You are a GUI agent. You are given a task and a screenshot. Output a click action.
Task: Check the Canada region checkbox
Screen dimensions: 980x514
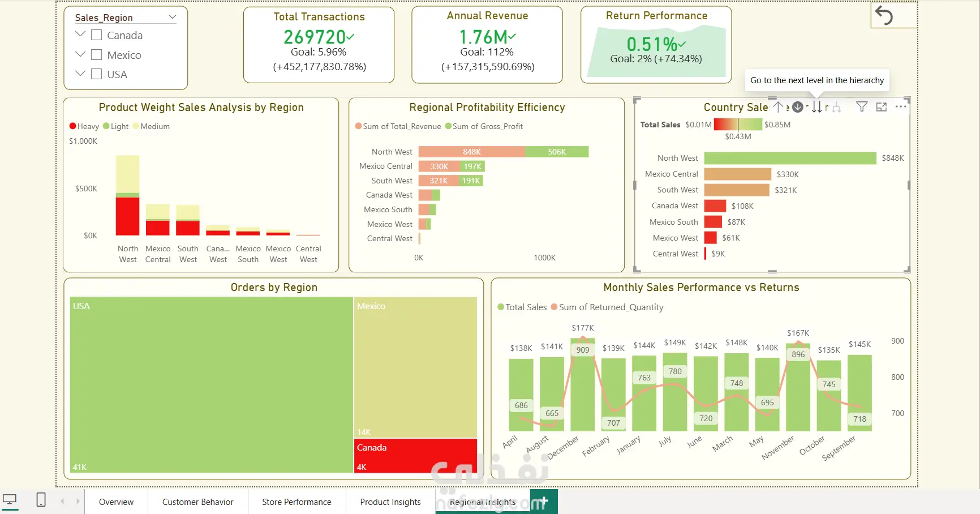[x=96, y=35]
